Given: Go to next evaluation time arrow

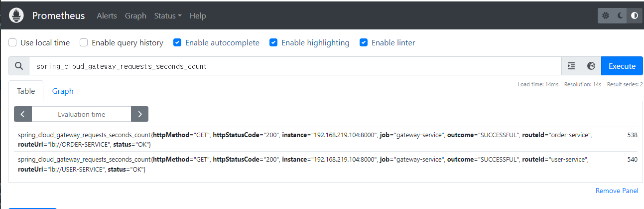Looking at the screenshot, I should [139, 114].
